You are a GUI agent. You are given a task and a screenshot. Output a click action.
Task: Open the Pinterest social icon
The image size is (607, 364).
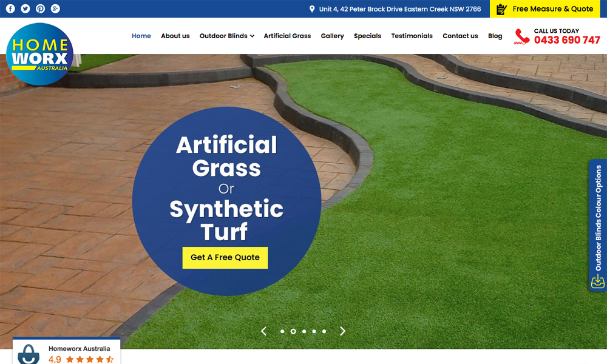[40, 8]
